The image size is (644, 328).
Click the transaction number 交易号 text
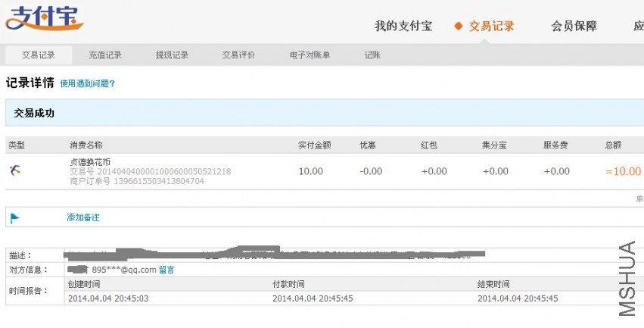[151, 171]
